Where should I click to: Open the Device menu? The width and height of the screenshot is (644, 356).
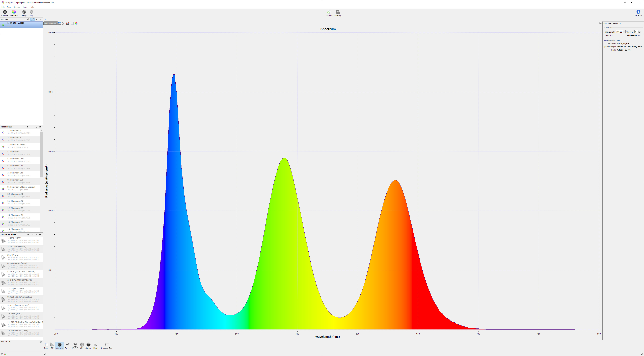tap(17, 7)
